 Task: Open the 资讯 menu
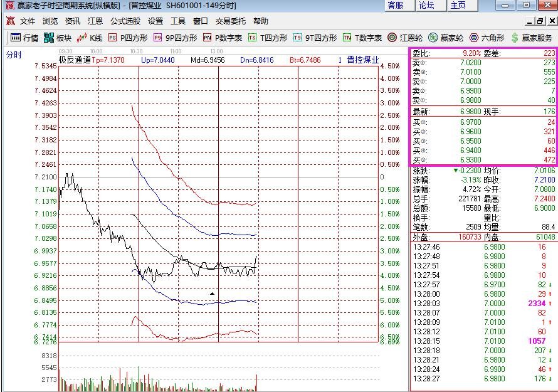coord(73,21)
